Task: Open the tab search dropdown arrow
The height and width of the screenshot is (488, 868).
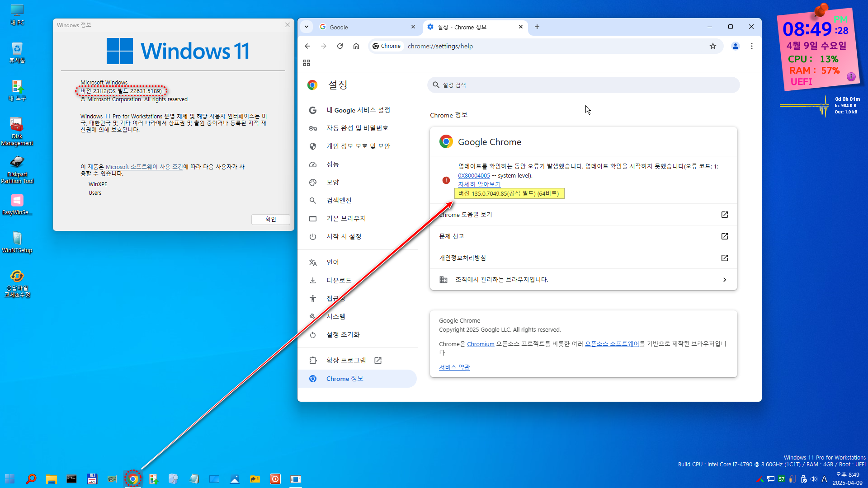Action: tap(307, 27)
